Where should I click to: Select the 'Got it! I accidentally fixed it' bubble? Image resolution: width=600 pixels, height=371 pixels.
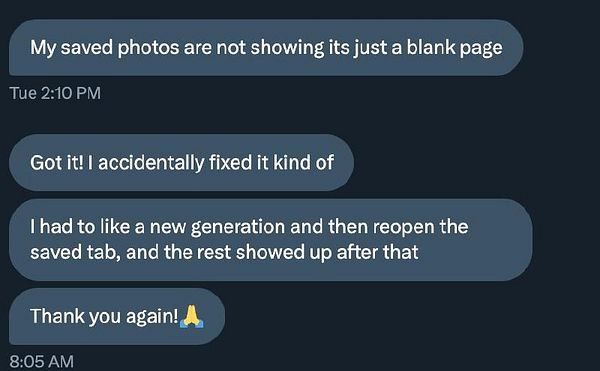pos(181,163)
